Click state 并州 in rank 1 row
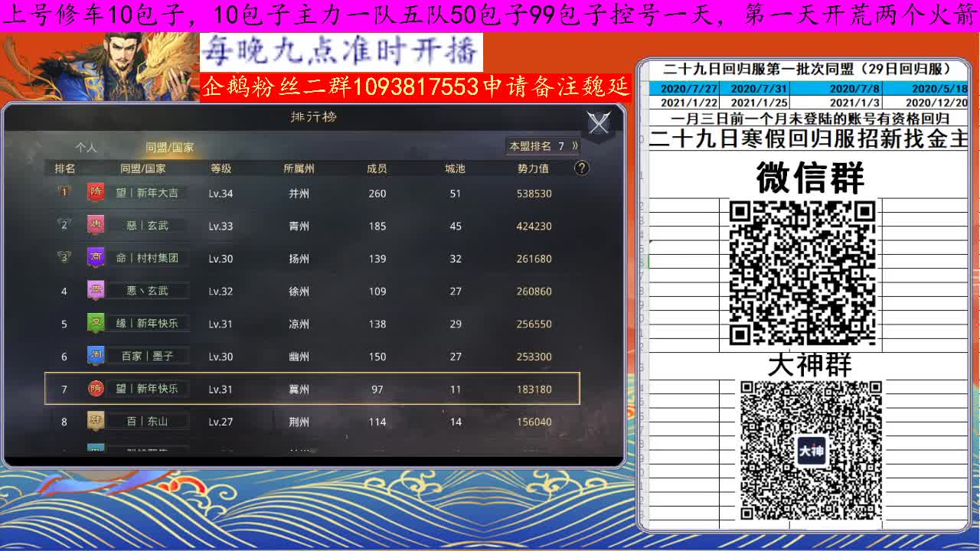The image size is (980, 551). tap(299, 194)
